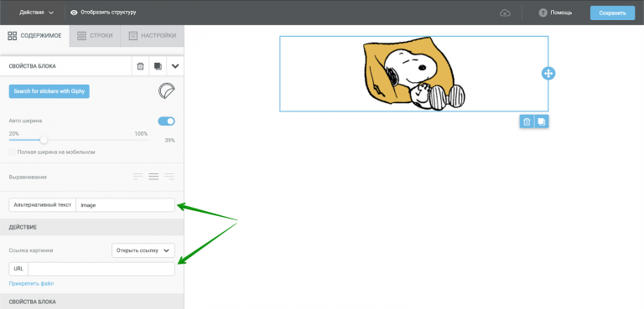This screenshot has width=644, height=309.
Task: Click duplicate icon below the image block
Action: [x=542, y=122]
